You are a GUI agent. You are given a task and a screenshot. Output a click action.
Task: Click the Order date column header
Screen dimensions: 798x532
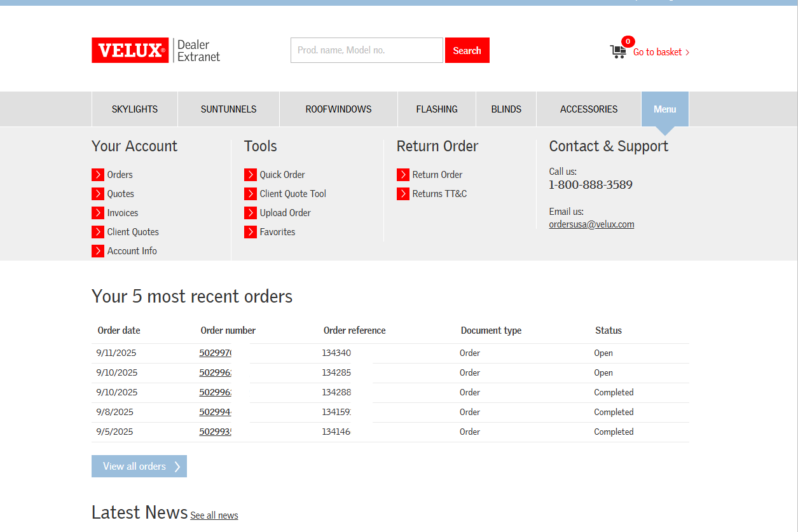pos(119,331)
